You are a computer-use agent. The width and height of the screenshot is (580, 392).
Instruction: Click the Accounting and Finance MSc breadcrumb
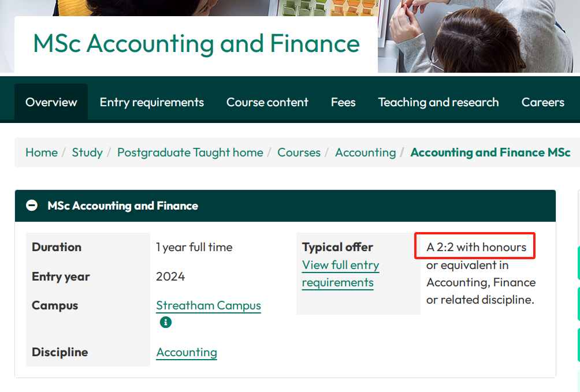click(490, 152)
